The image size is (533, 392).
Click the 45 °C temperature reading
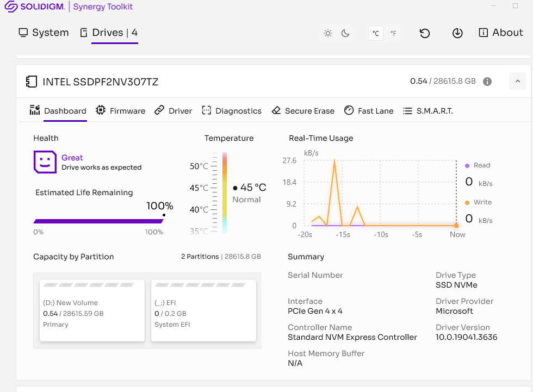pos(253,188)
